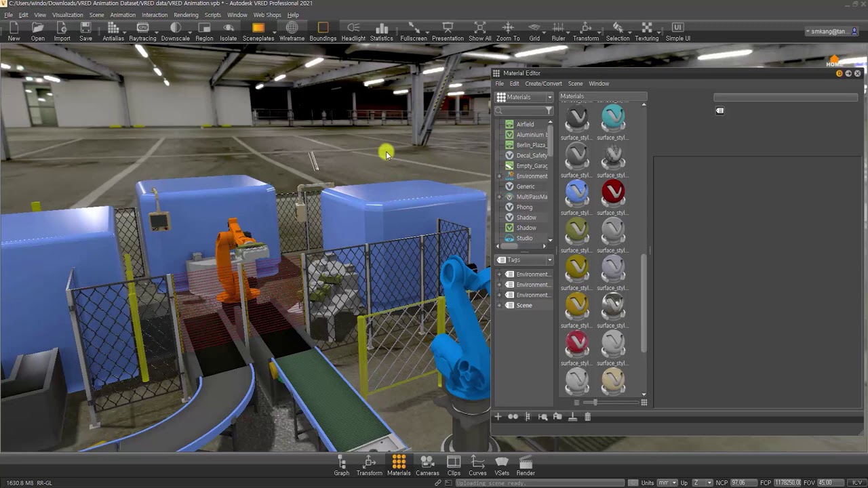Image resolution: width=868 pixels, height=488 pixels.
Task: Toggle Headlight in the toolbar
Action: pos(353,31)
